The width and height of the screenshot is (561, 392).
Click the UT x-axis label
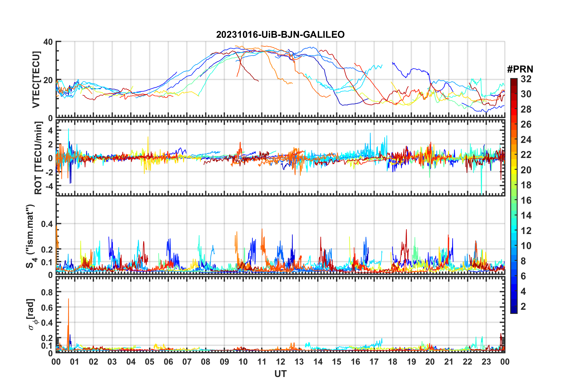click(x=280, y=374)
